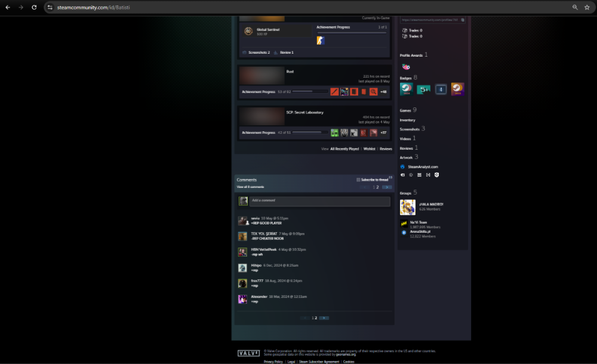Reload the Steam profile page

34,7
